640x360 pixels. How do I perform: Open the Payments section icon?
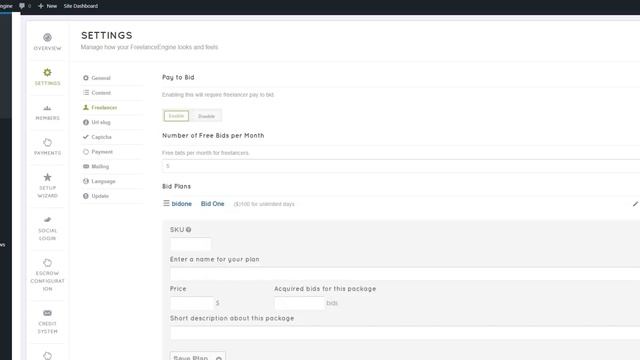click(x=47, y=142)
